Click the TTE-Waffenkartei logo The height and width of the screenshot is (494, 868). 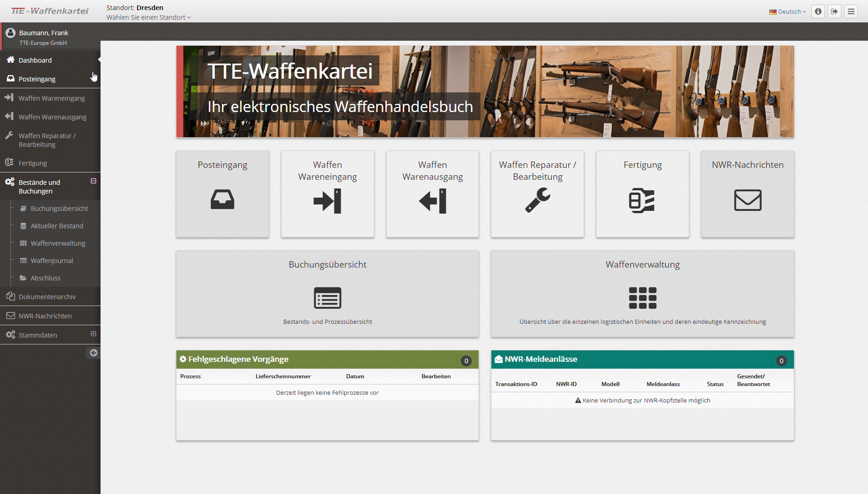pos(50,11)
